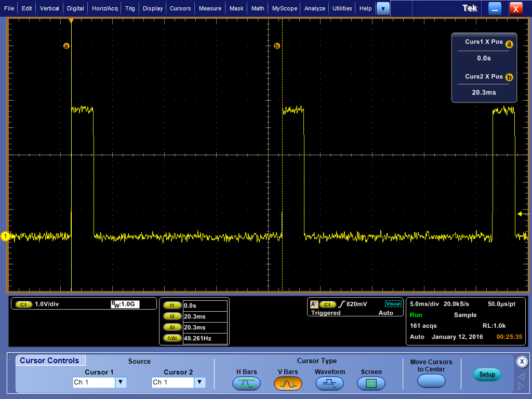The height and width of the screenshot is (399, 532).
Task: Choose the Waveform cursor type icon
Action: point(329,383)
